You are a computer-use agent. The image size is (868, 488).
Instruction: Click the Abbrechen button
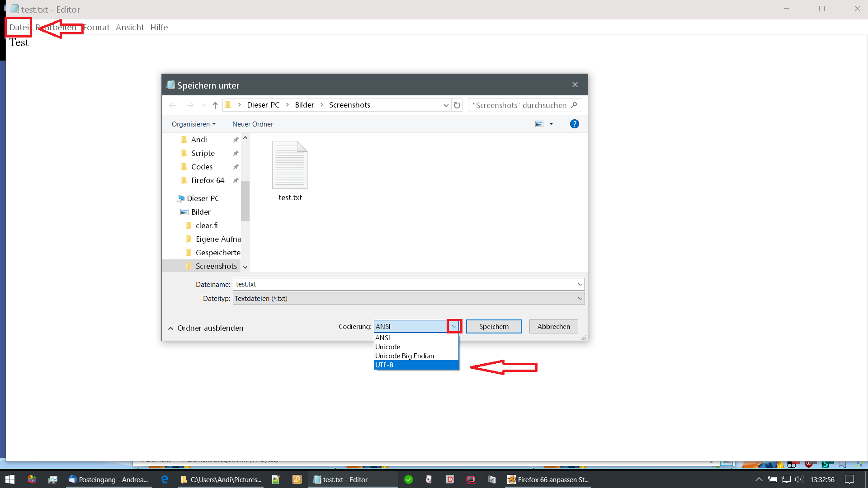(x=553, y=326)
